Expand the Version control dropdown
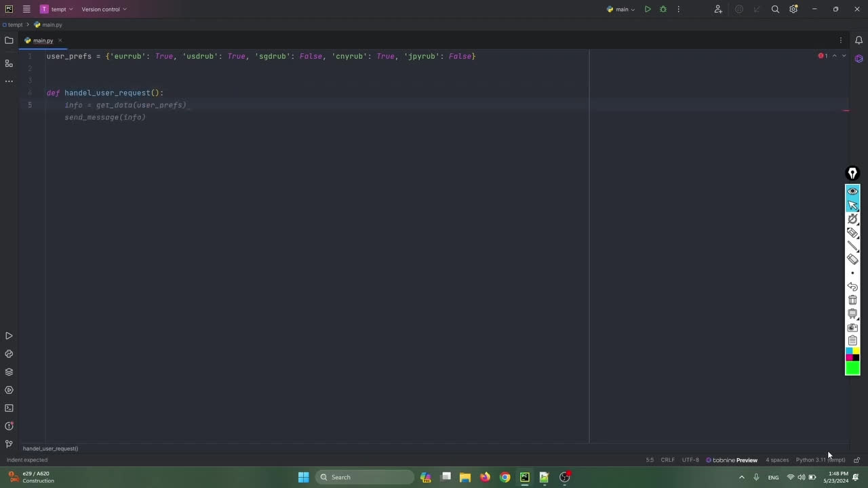This screenshot has height=488, width=868. [x=104, y=9]
